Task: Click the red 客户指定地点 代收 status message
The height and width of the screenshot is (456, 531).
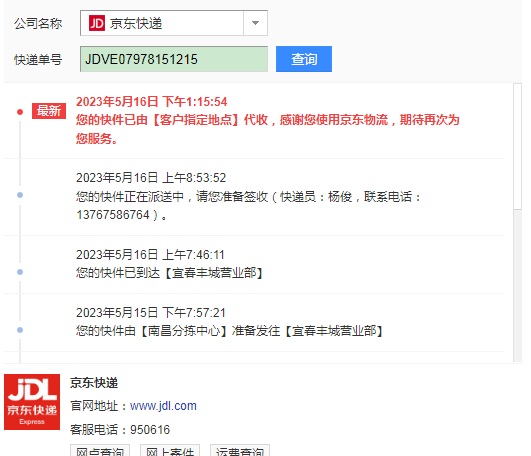Action: point(268,129)
